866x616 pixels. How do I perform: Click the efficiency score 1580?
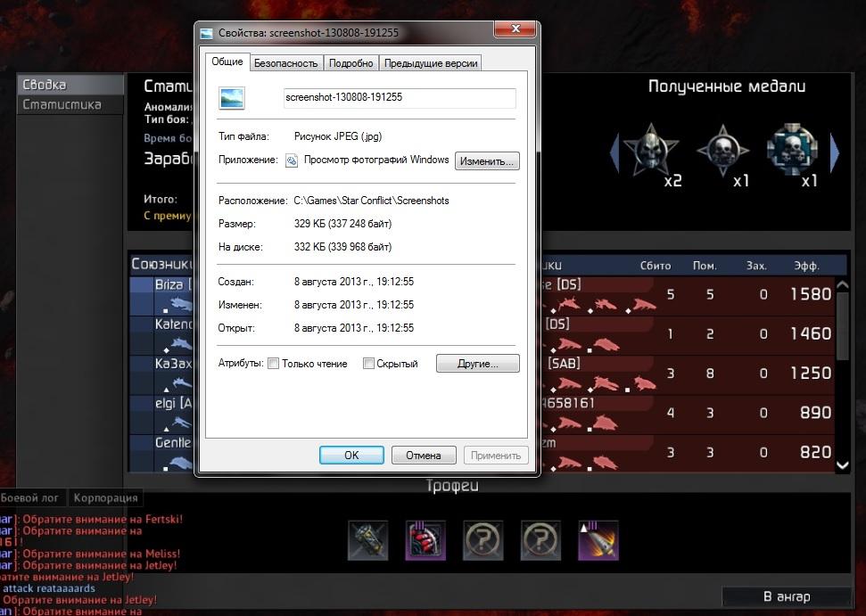[x=811, y=294]
